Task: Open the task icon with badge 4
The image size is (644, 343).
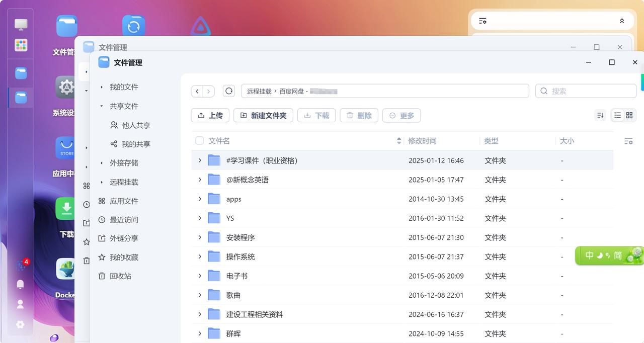Action: click(x=22, y=265)
